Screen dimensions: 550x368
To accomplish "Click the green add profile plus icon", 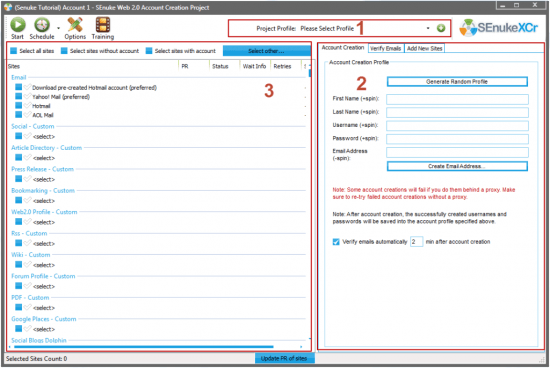I will tap(441, 28).
